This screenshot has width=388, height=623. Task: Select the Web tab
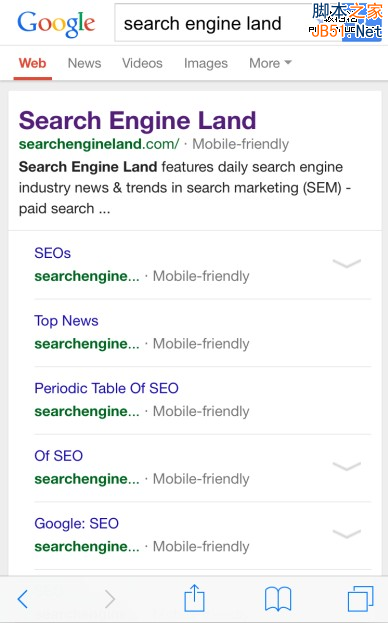(x=33, y=63)
